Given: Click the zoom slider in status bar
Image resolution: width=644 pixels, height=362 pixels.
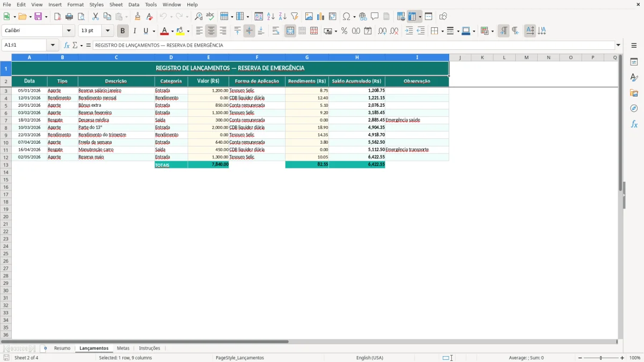Looking at the screenshot, I should [x=601, y=358].
